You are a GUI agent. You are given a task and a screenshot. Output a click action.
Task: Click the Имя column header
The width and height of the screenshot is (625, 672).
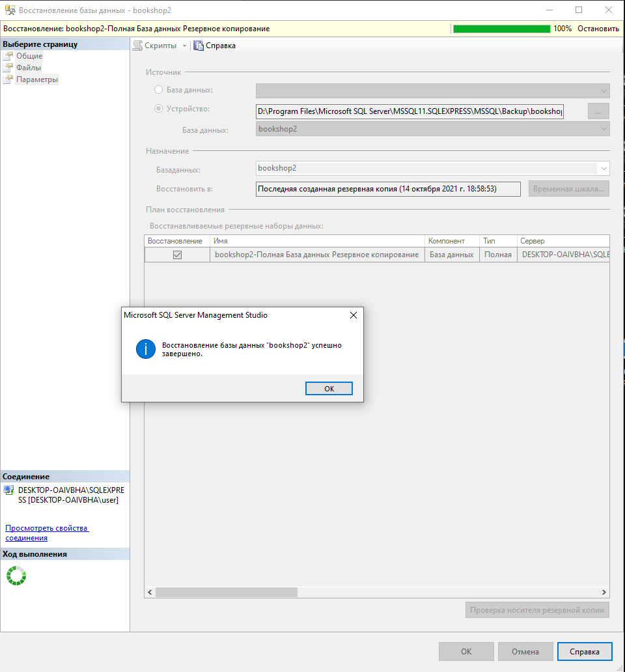point(317,241)
